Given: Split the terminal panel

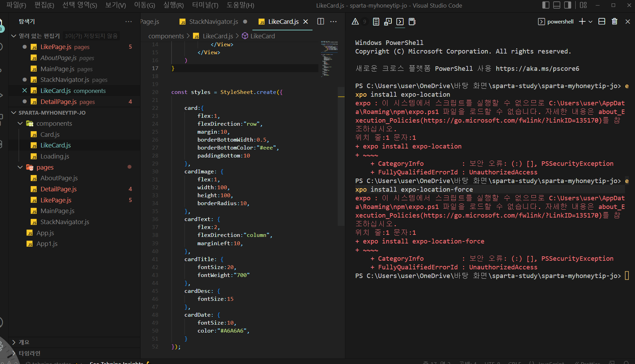Looking at the screenshot, I should tap(602, 21).
